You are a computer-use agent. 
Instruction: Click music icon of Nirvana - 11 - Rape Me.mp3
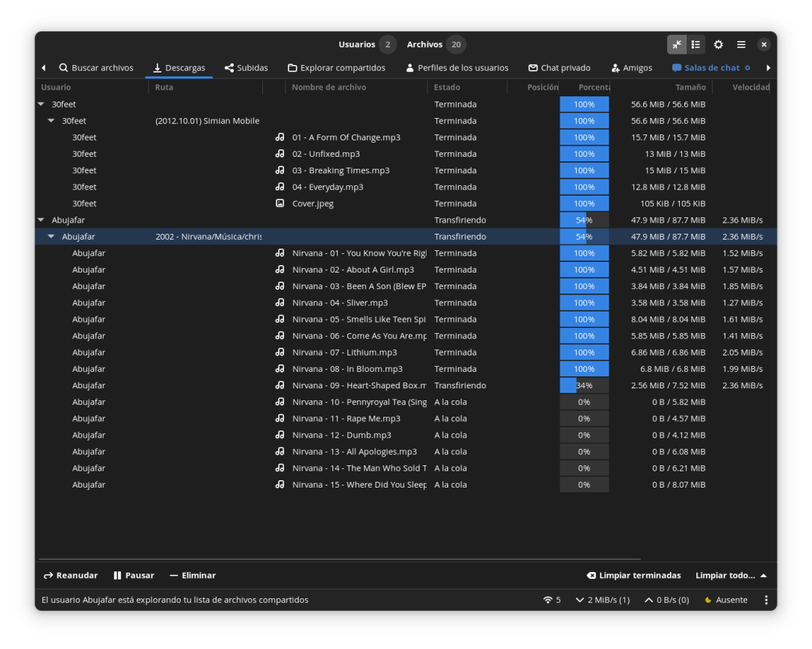point(279,419)
